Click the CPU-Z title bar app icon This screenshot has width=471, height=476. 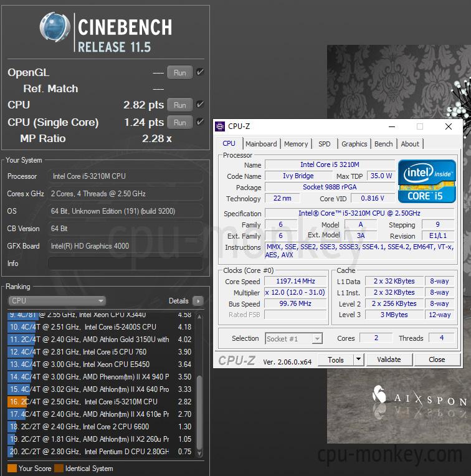click(220, 126)
